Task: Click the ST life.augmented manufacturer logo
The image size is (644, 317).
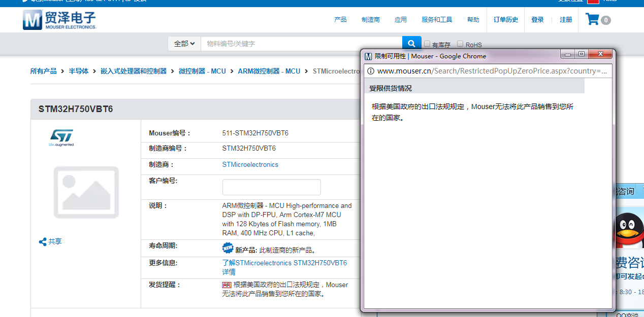Action: point(61,137)
